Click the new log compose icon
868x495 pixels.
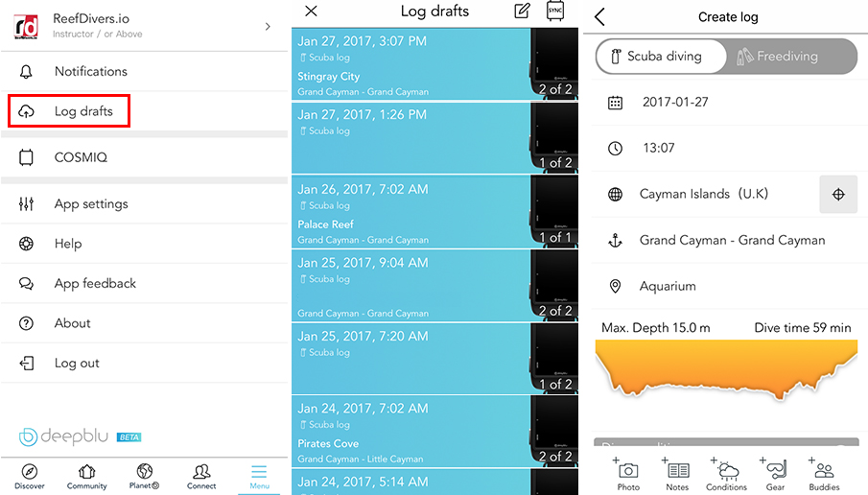click(x=522, y=12)
